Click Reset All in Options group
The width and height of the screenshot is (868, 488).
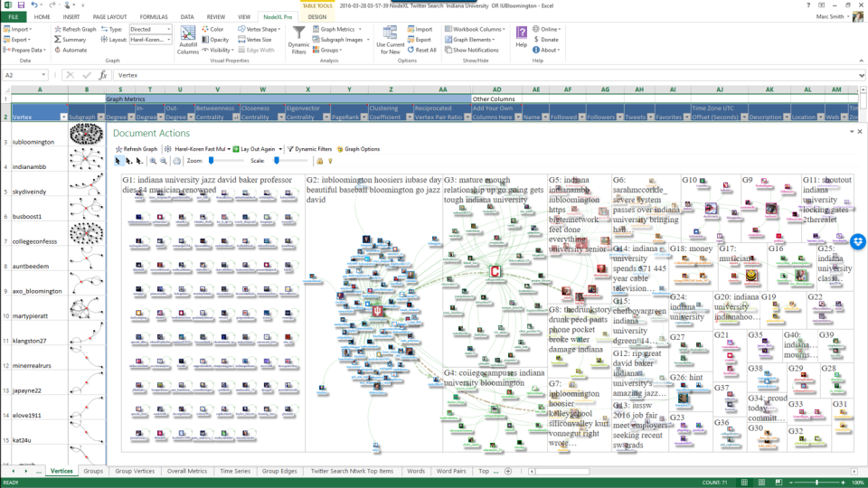(422, 50)
